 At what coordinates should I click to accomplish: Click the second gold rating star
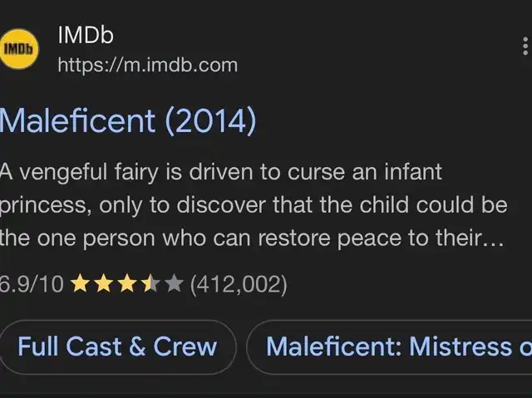103,284
